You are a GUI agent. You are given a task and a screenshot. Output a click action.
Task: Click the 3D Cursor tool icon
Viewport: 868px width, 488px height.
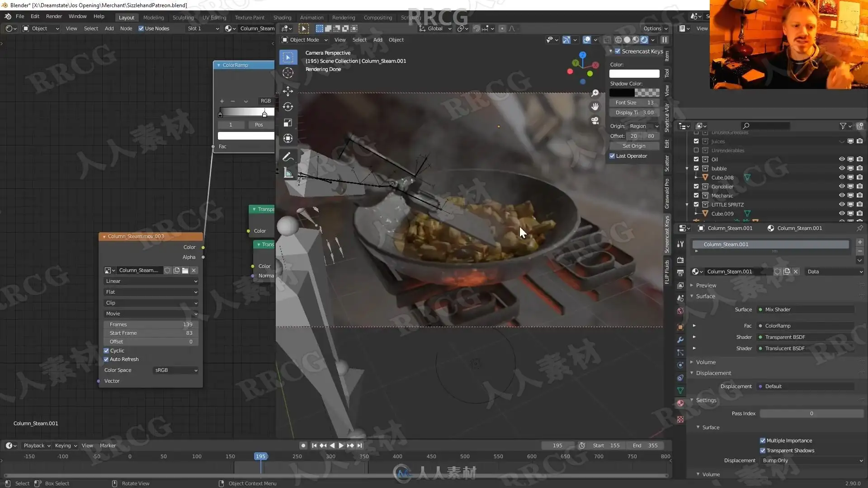288,73
